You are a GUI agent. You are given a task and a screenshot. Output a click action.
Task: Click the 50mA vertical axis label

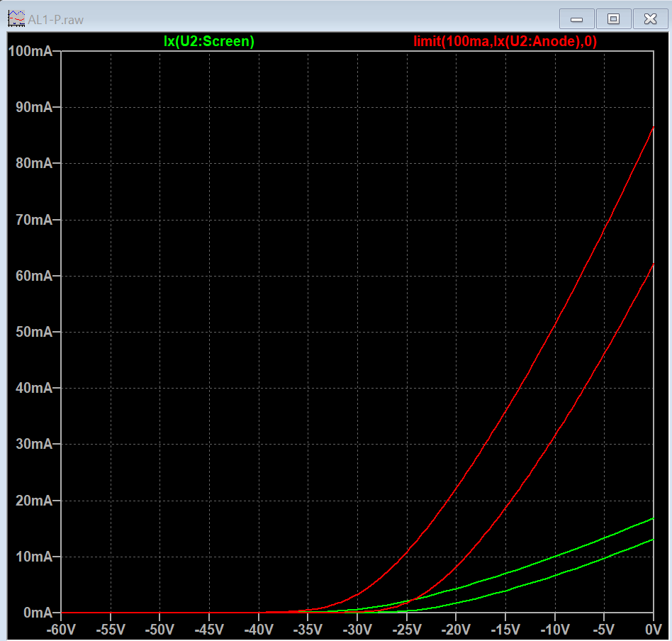point(34,332)
